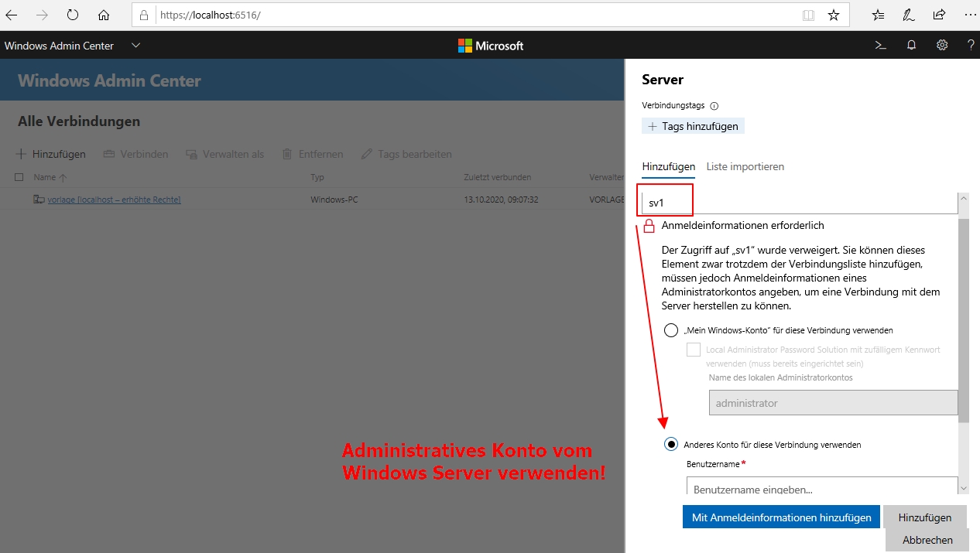Open the PowerShell script icon

880,46
